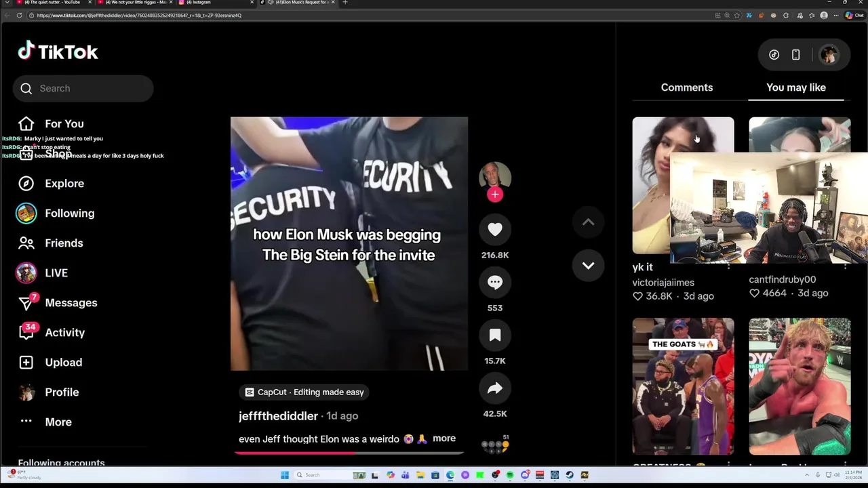Image resolution: width=868 pixels, height=488 pixels.
Task: Open the profile avatar menu in header
Action: pyautogui.click(x=829, y=55)
